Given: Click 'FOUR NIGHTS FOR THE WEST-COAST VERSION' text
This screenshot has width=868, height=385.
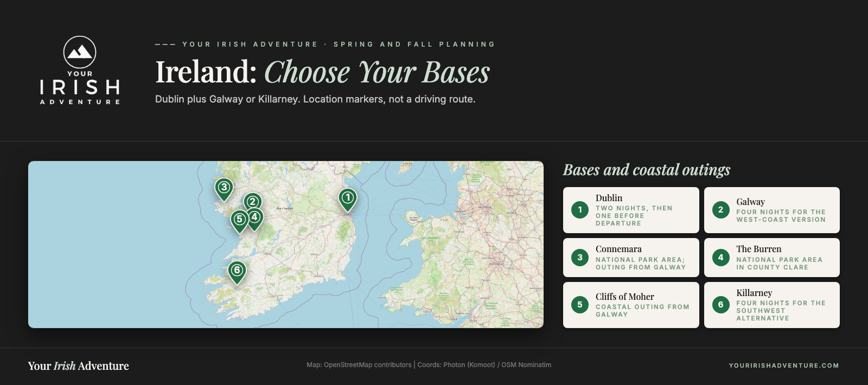Looking at the screenshot, I should click(781, 216).
